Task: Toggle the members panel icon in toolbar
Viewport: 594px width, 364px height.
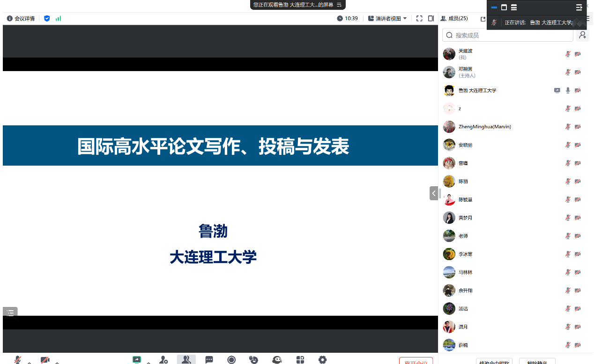Action: pyautogui.click(x=186, y=359)
